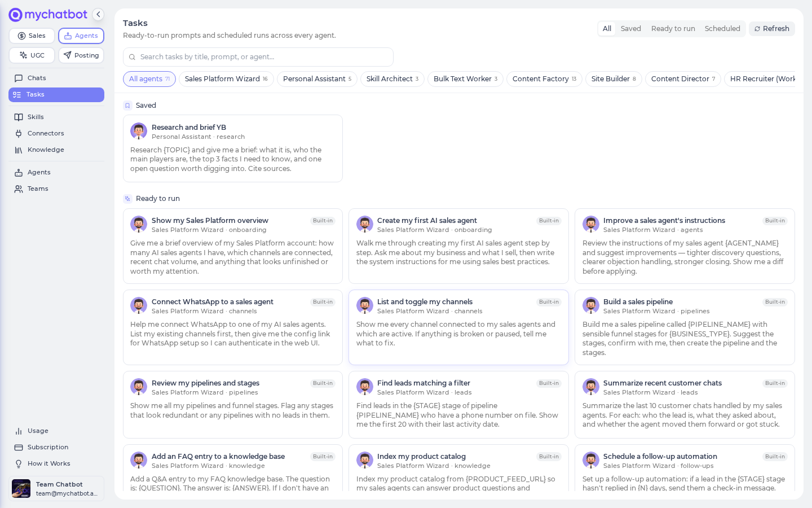
Task: Open Schedule a follow-up automation task
Action: pos(685,468)
